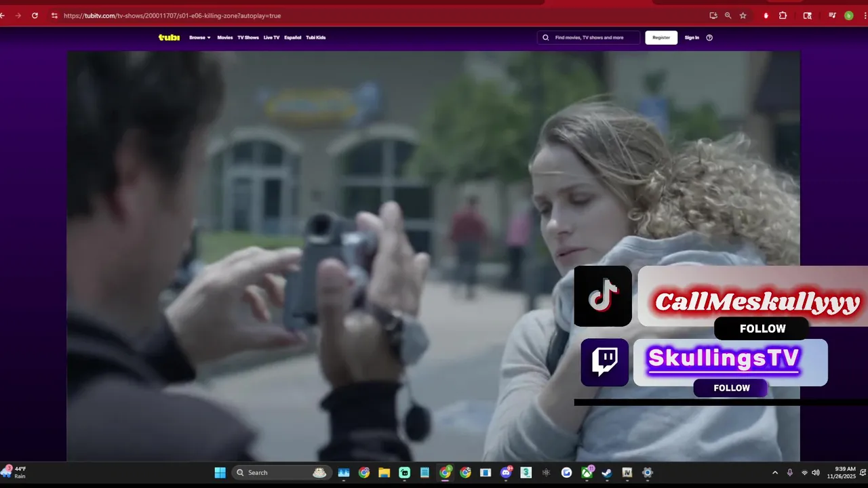Open the tab search icon in browser toolbar
The height and width of the screenshot is (488, 868).
click(x=807, y=16)
